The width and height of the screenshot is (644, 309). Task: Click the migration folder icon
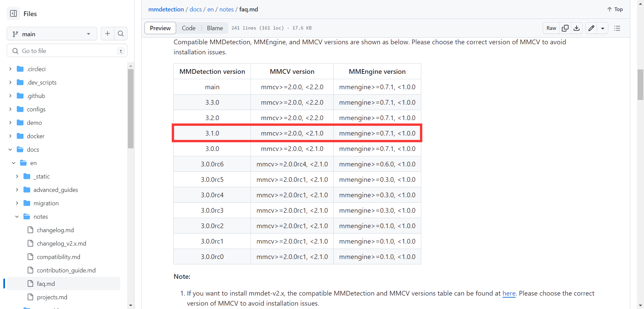(27, 203)
